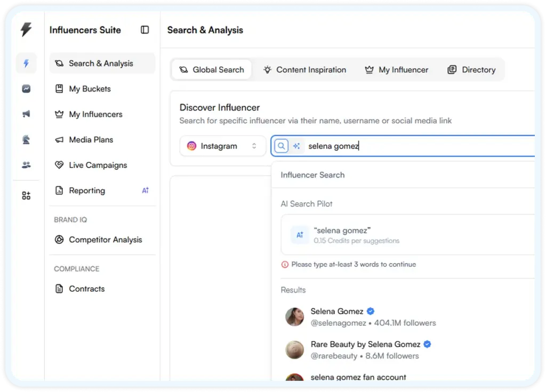Click the Reporting document icon
Image resolution: width=546 pixels, height=392 pixels.
(x=59, y=190)
